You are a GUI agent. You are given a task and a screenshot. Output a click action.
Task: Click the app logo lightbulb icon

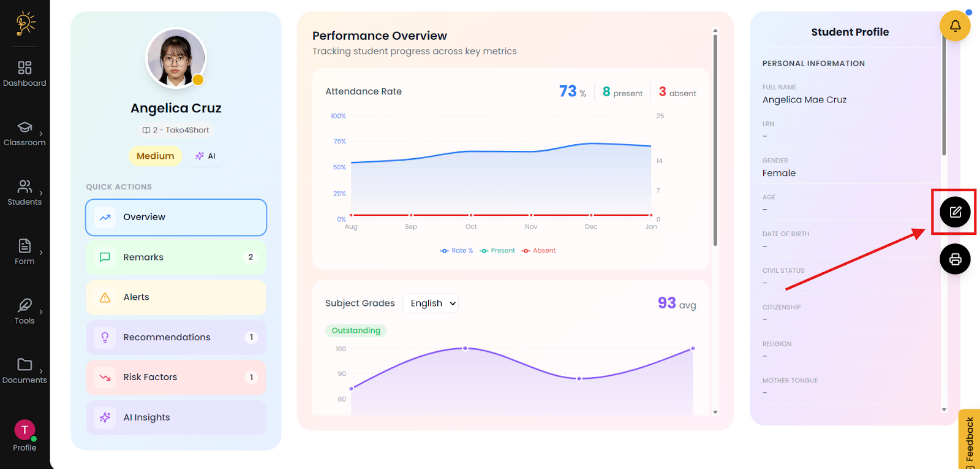(25, 23)
